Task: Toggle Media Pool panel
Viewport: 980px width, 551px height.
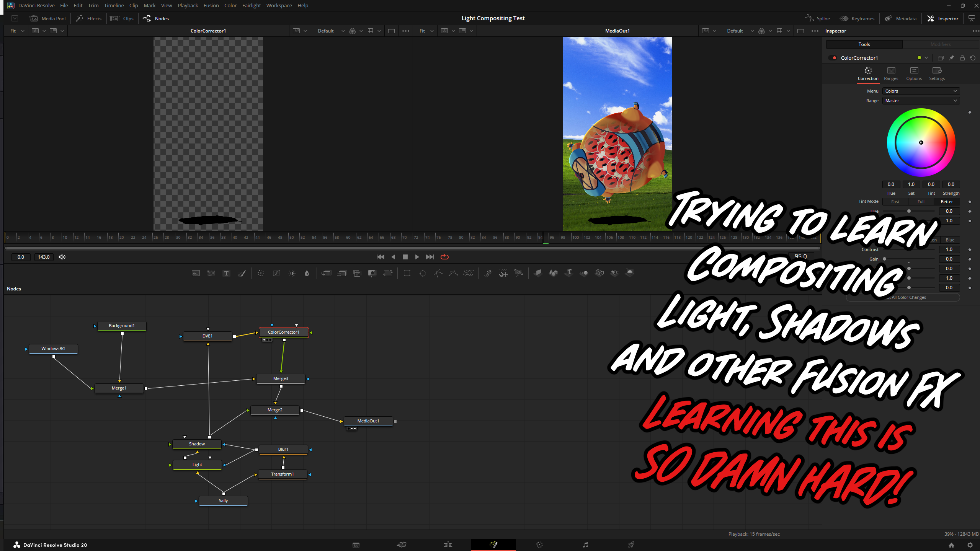Action: click(x=48, y=18)
